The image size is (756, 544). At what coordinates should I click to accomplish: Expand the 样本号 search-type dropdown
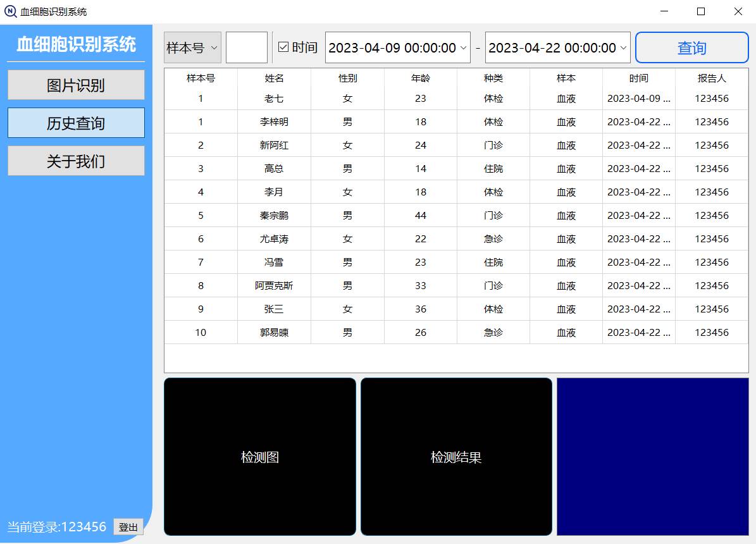[x=192, y=47]
